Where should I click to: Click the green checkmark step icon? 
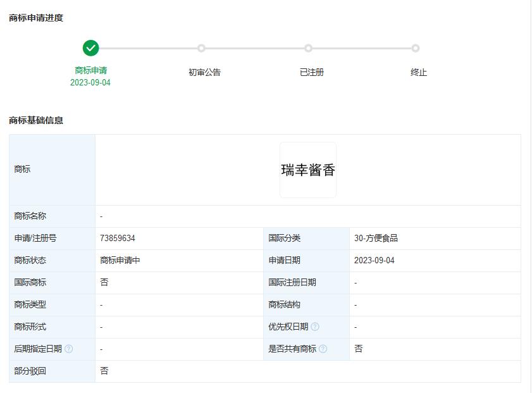point(90,48)
